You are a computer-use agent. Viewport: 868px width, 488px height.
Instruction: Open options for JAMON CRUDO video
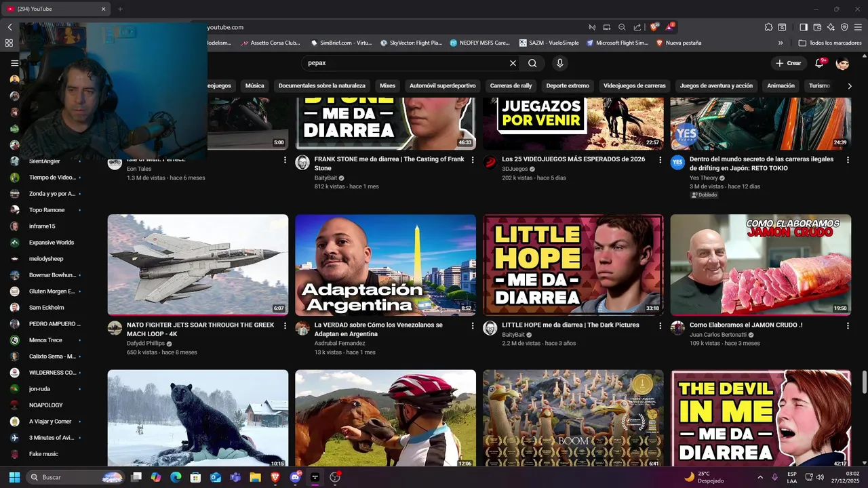pyautogui.click(x=848, y=326)
